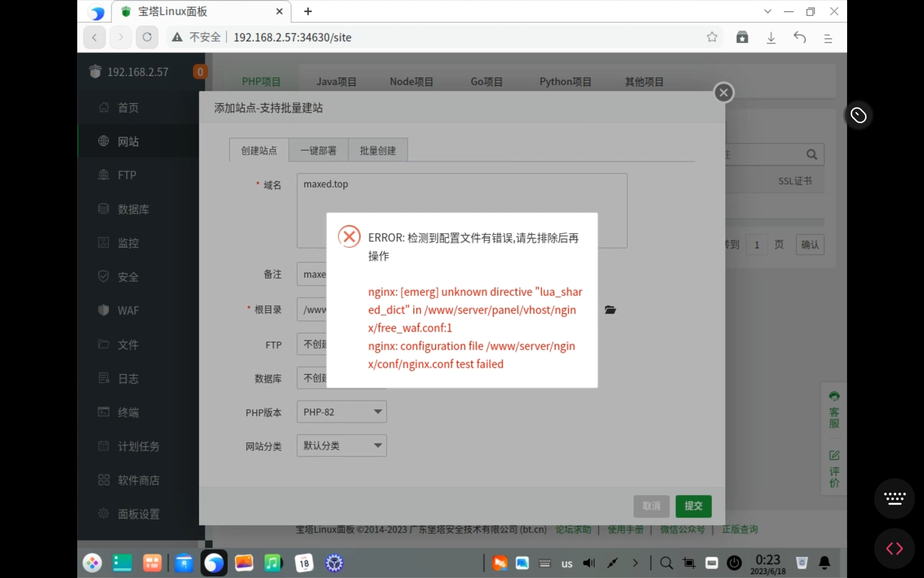Select Python项目 tab
924x578 pixels.
point(565,81)
